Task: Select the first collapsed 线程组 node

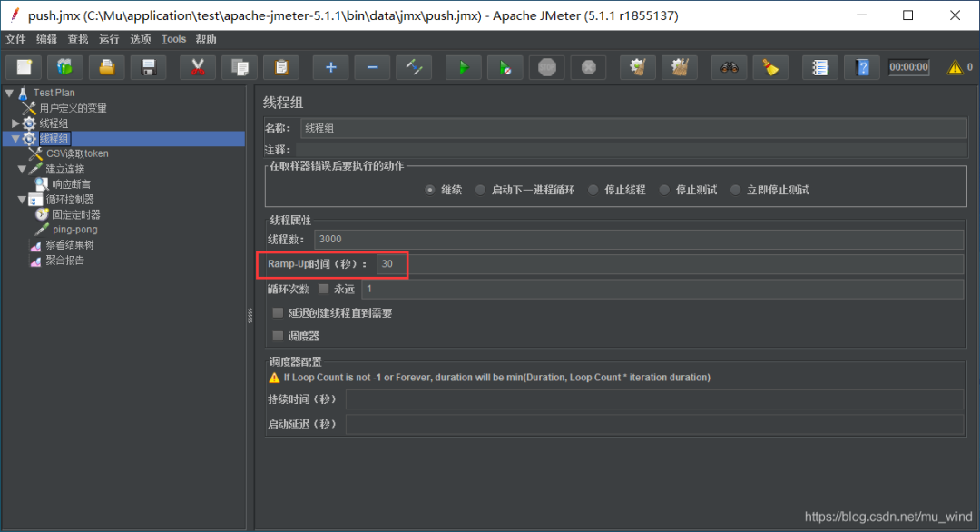Action: pos(54,123)
